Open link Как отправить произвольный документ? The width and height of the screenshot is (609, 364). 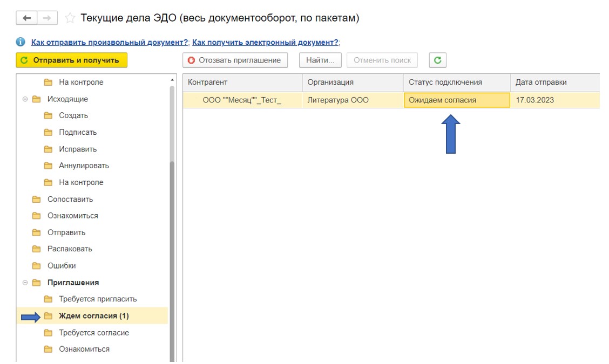click(x=110, y=42)
